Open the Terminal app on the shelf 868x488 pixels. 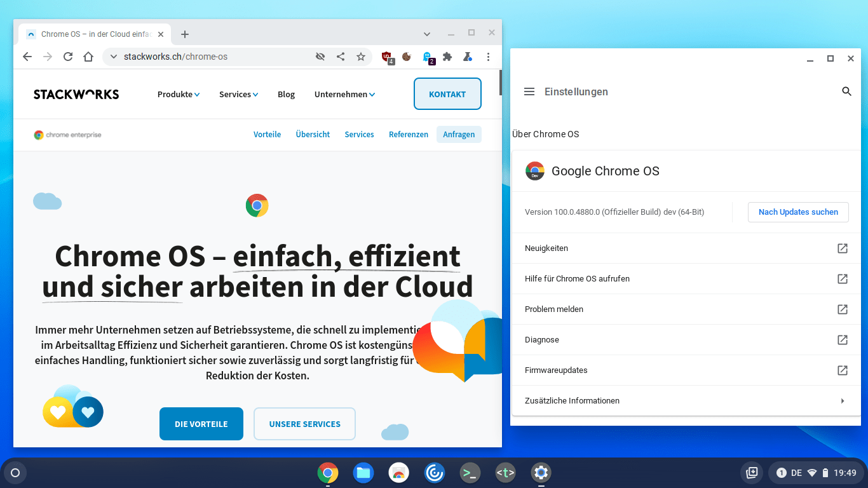(470, 473)
